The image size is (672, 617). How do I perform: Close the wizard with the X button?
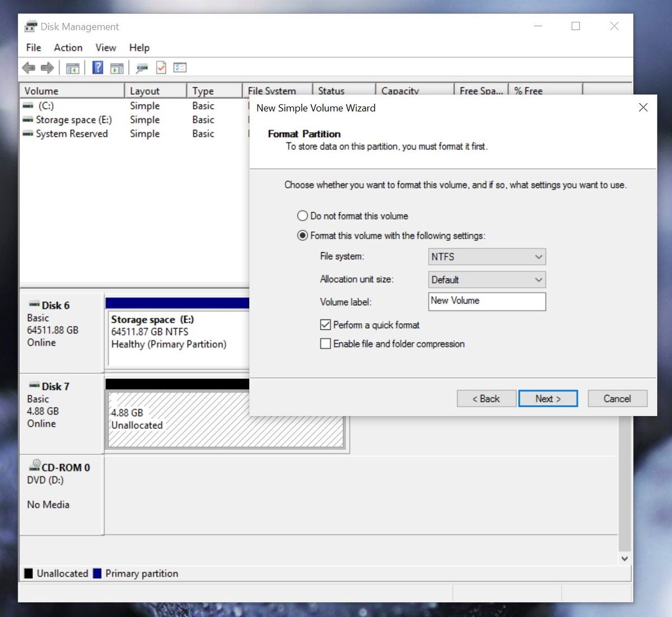643,108
